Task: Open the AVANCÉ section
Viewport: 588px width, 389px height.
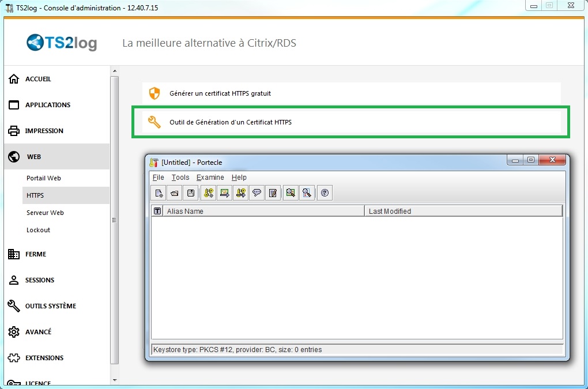Action: tap(57, 332)
